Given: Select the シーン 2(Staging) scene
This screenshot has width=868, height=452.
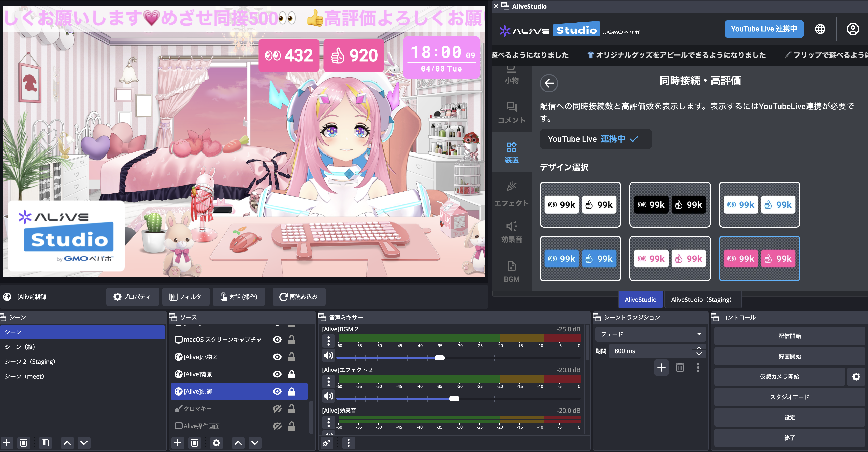Looking at the screenshot, I should pyautogui.click(x=83, y=362).
